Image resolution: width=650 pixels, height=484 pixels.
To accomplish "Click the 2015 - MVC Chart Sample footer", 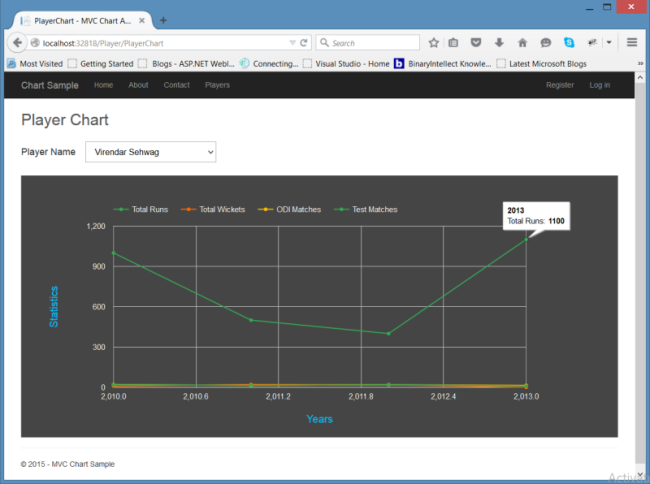I will (68, 464).
